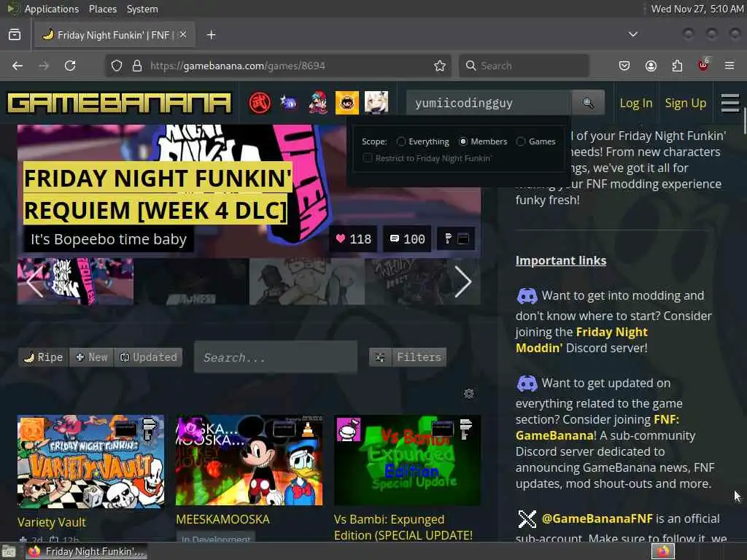
Task: Open a new browser tab
Action: (x=211, y=35)
